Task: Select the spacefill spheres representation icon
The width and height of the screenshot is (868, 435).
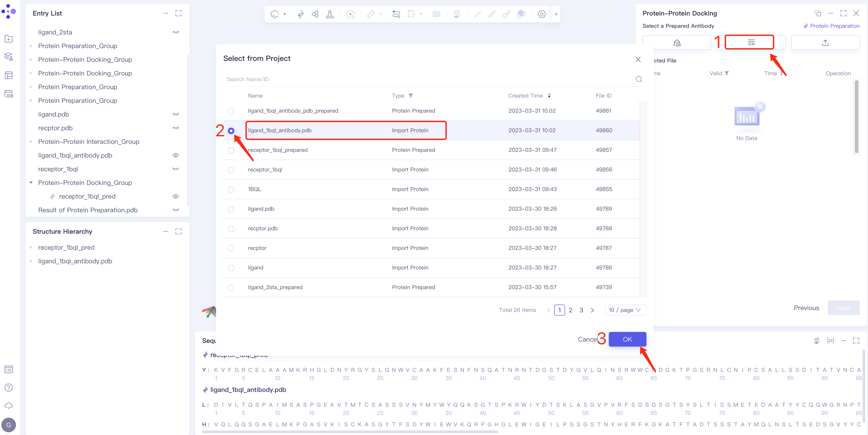Action: pos(521,14)
